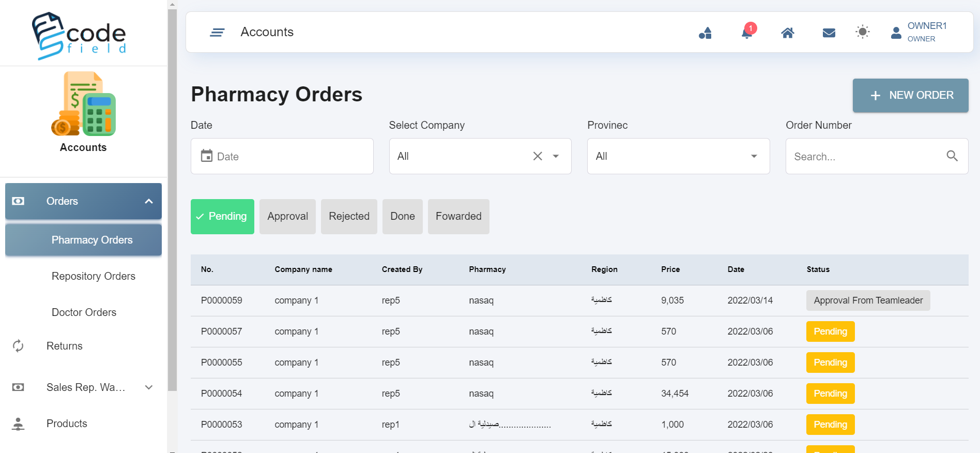
Task: Open Repository Orders in sidebar
Action: 94,276
